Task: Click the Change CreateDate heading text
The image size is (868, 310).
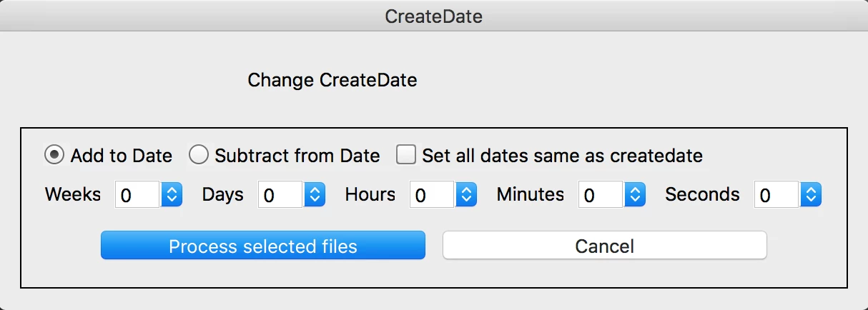Action: pos(332,80)
